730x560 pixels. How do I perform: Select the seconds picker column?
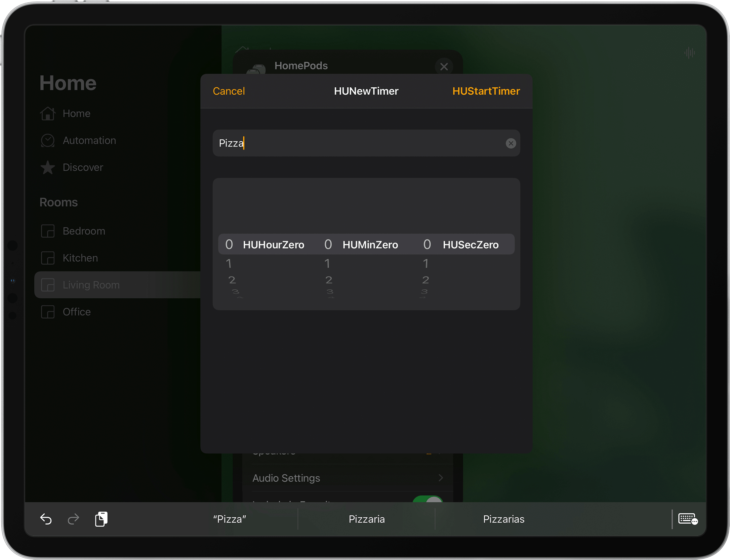click(x=462, y=245)
